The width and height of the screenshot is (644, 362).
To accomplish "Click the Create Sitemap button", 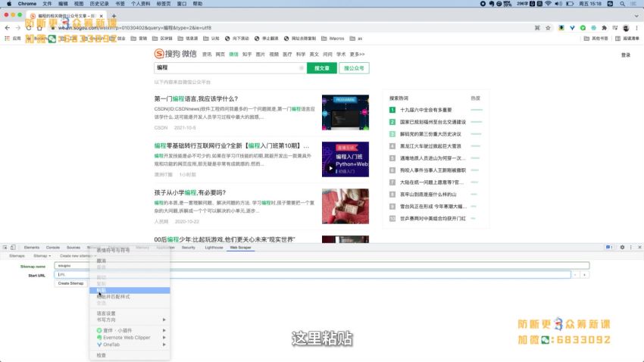I will (x=70, y=283).
